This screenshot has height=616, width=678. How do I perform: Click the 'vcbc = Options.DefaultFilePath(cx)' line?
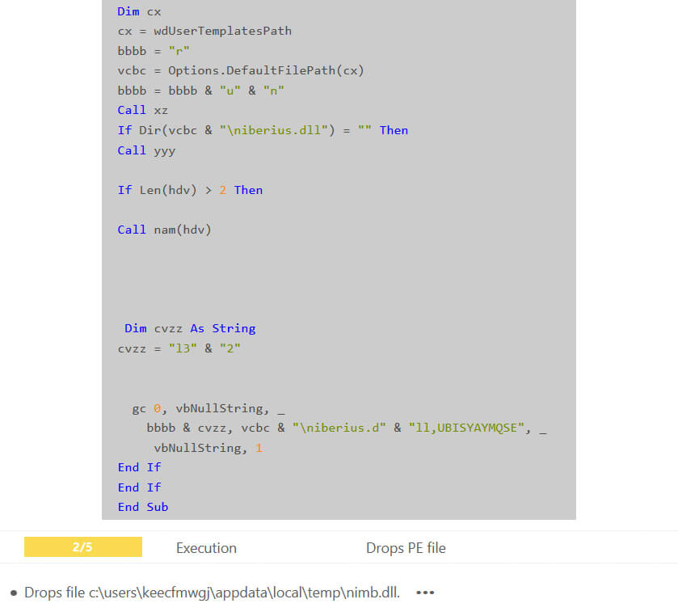[241, 70]
